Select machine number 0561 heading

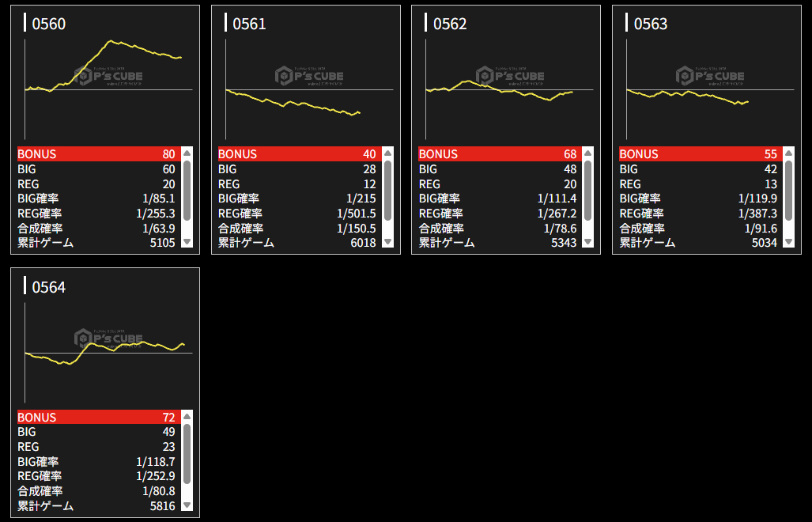click(249, 24)
